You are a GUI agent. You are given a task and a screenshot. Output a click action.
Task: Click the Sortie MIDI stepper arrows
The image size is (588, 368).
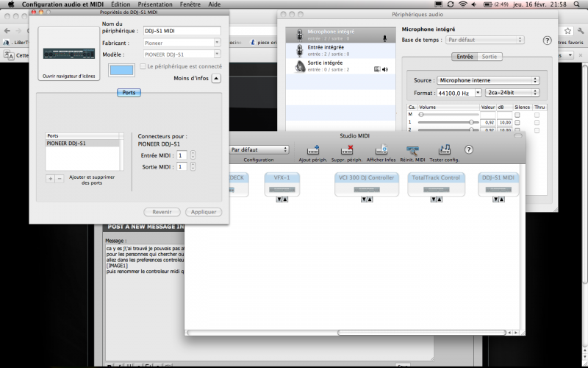[193, 167]
